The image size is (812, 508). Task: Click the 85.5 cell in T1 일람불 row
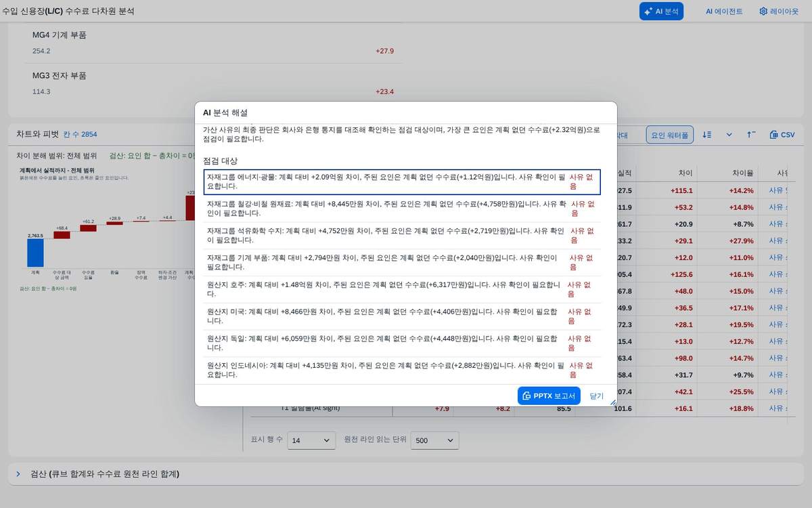pos(563,408)
